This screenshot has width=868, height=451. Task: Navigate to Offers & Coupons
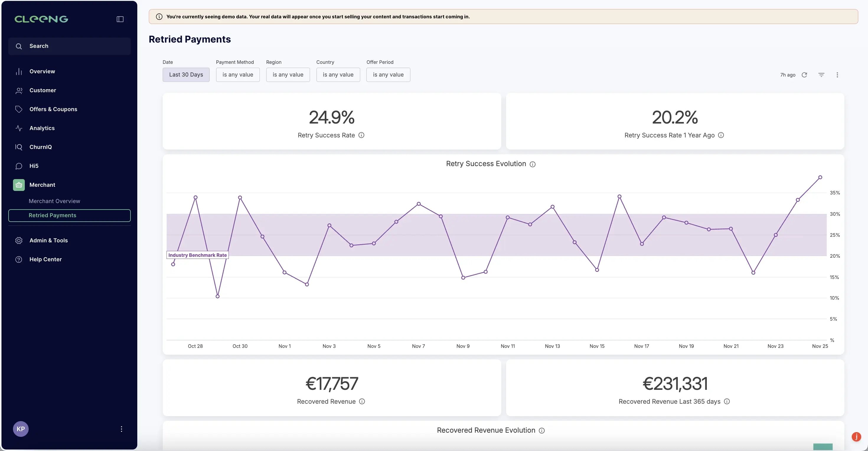click(x=53, y=109)
